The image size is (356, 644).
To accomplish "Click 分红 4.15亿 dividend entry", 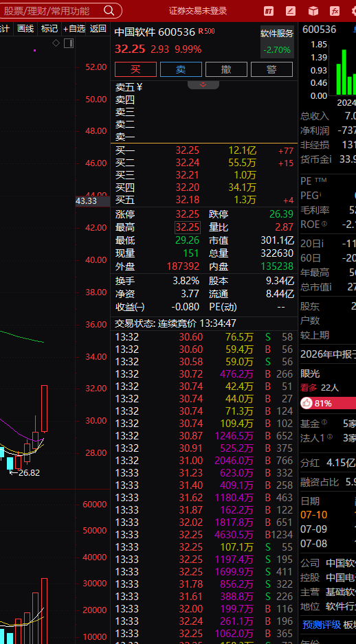I will coord(328,463).
